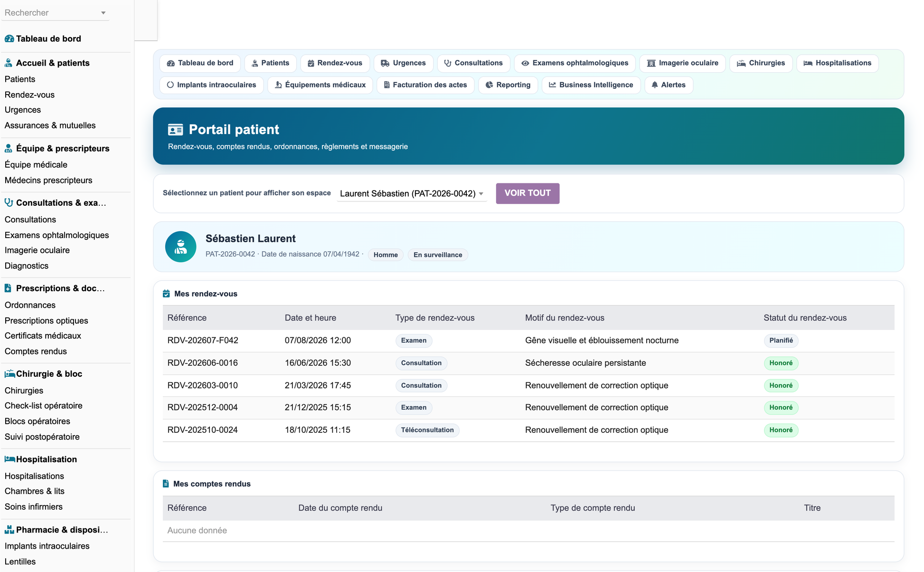Open Soins infirmiers sidebar link

point(33,507)
